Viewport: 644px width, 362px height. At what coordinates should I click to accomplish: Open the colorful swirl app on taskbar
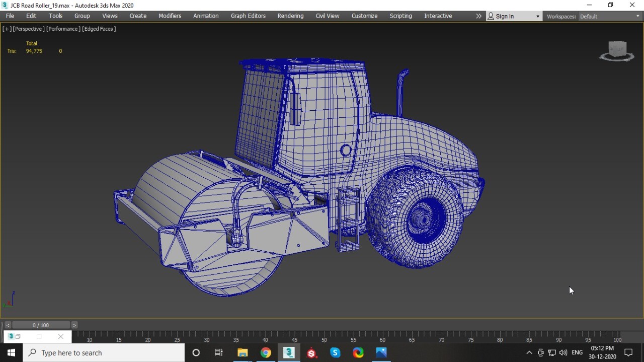click(358, 352)
